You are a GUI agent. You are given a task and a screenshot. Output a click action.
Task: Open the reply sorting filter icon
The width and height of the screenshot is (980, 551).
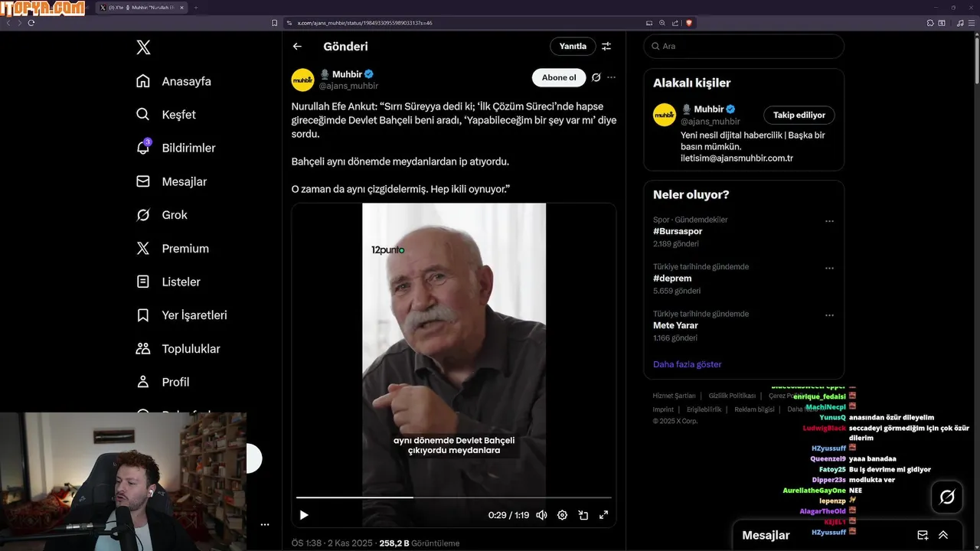[x=606, y=46]
